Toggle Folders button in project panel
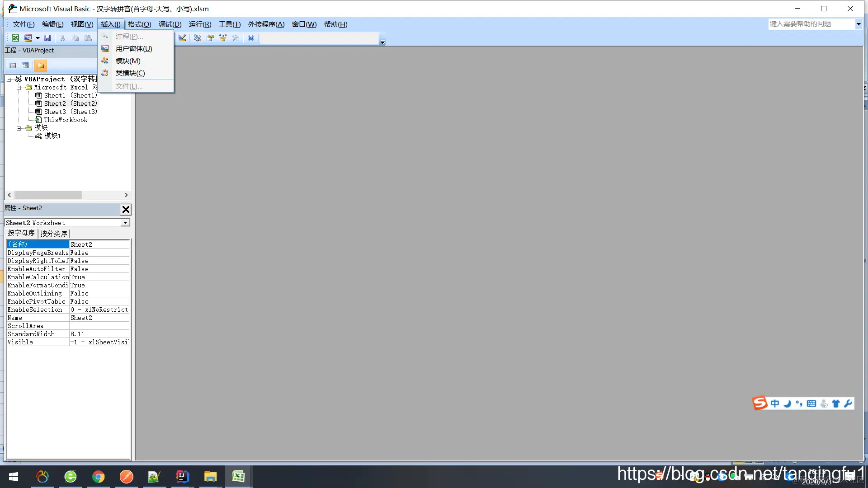Screen dimensions: 868x488 pos(41,66)
